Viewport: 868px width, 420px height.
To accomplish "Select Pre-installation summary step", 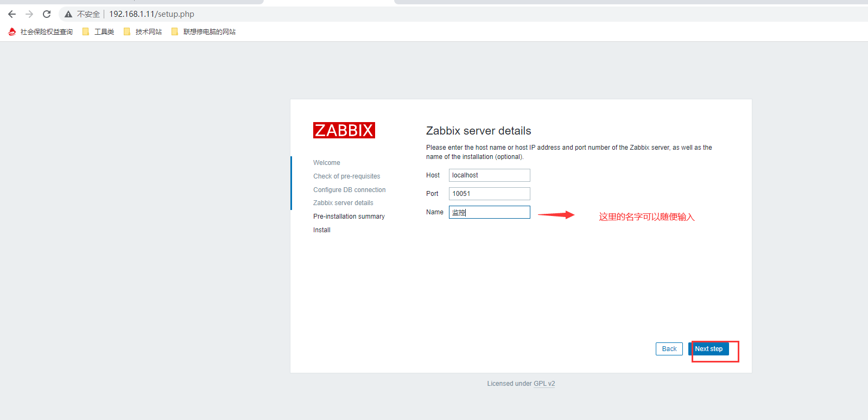I will (349, 217).
